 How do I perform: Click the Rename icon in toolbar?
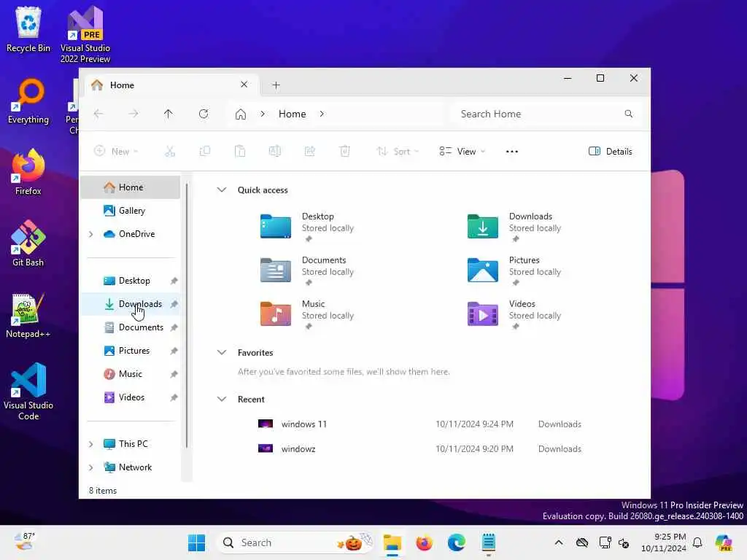point(275,152)
